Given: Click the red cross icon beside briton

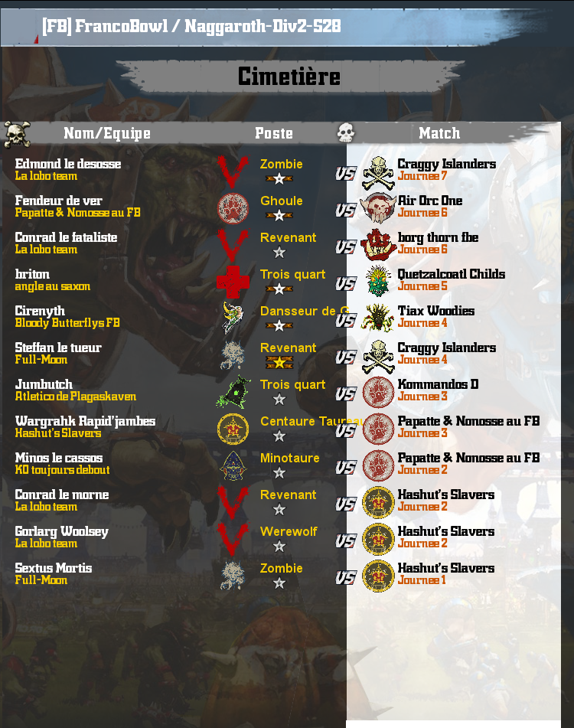Looking at the screenshot, I should (233, 282).
